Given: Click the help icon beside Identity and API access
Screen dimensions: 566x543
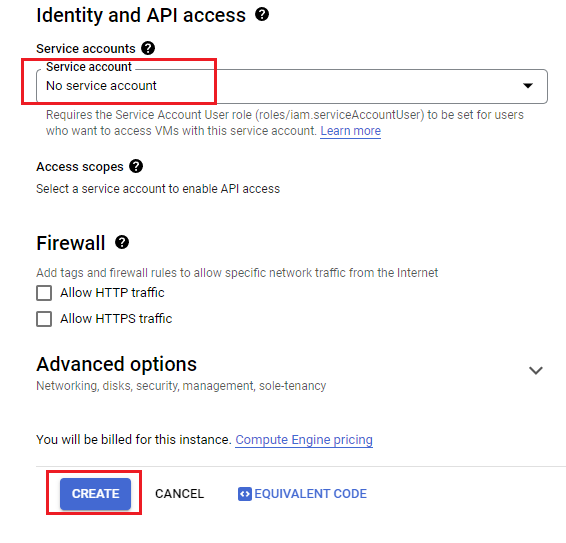Looking at the screenshot, I should 262,14.
